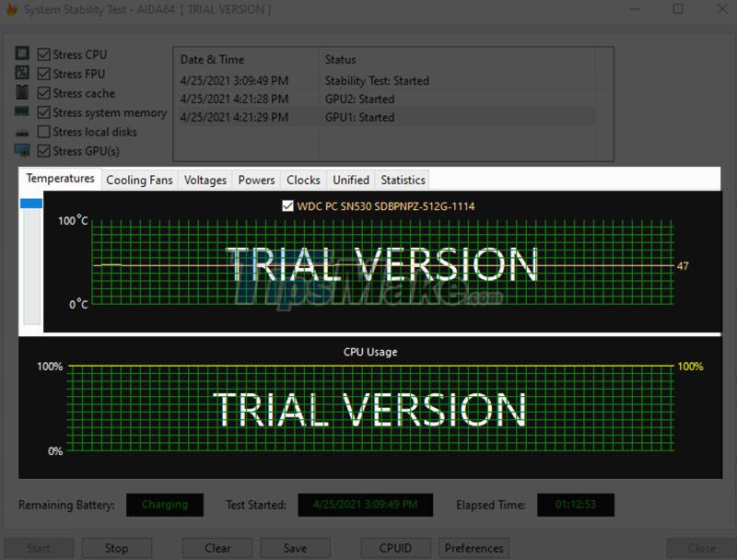Select the Statistics tab
The height and width of the screenshot is (560, 737).
pos(403,180)
